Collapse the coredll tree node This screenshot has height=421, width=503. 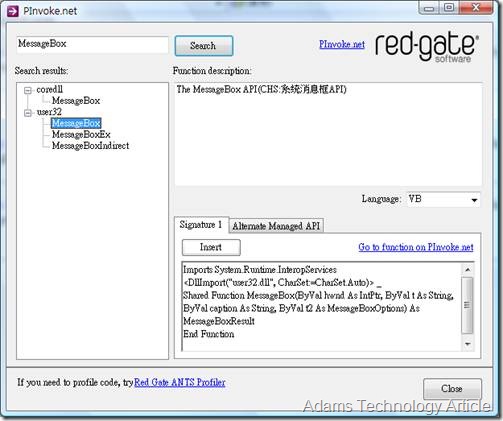click(x=28, y=90)
